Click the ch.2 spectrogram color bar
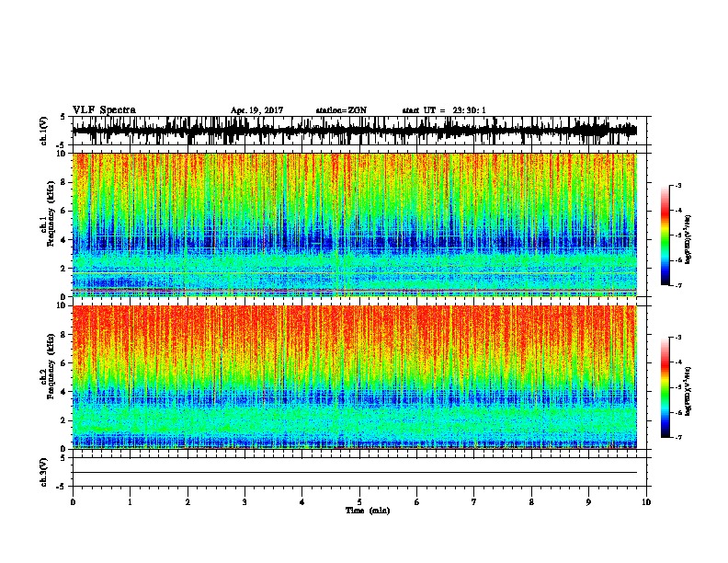This screenshot has width=728, height=563. pos(665,387)
